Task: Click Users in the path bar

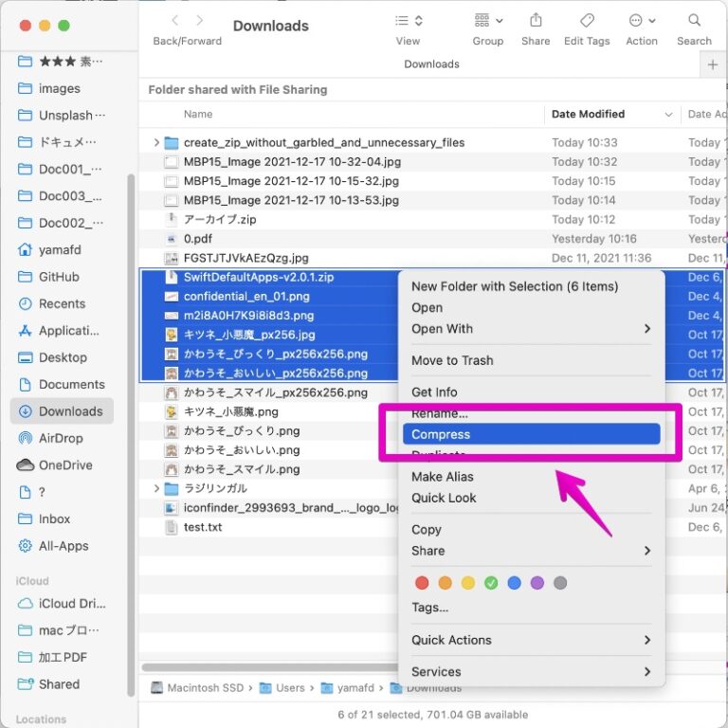Action: point(282,687)
